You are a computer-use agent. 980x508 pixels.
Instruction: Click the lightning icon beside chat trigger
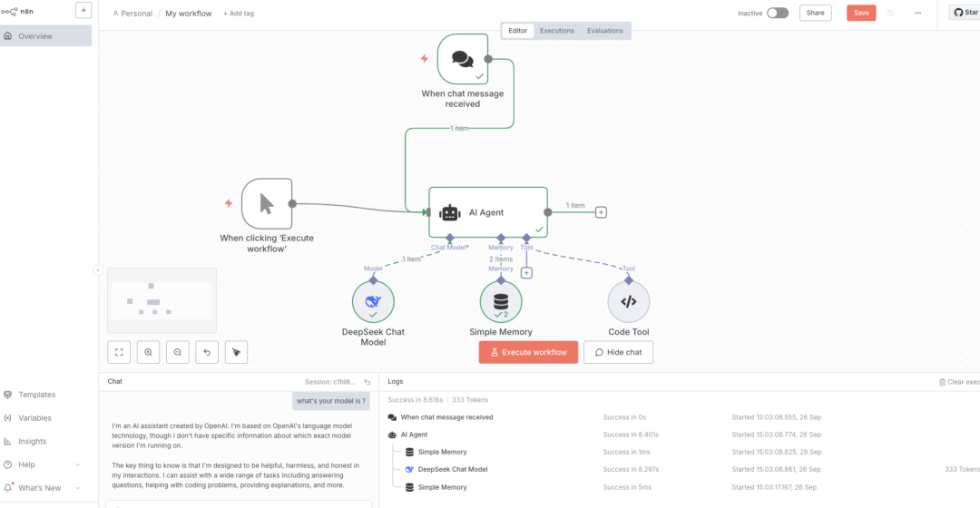[x=425, y=59]
